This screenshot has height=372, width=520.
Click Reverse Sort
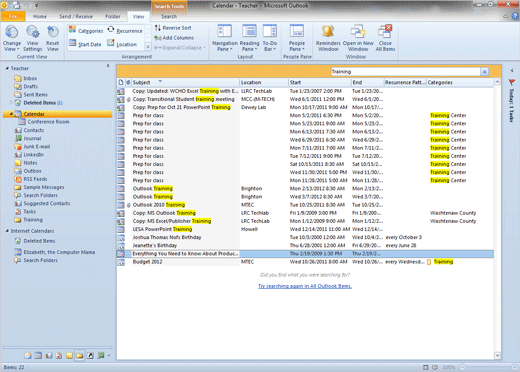pyautogui.click(x=173, y=28)
